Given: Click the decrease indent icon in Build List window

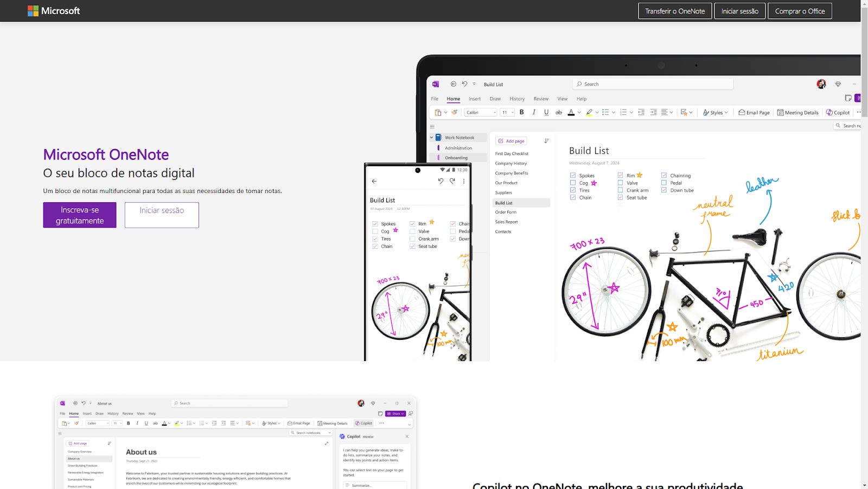Looking at the screenshot, I should [641, 112].
